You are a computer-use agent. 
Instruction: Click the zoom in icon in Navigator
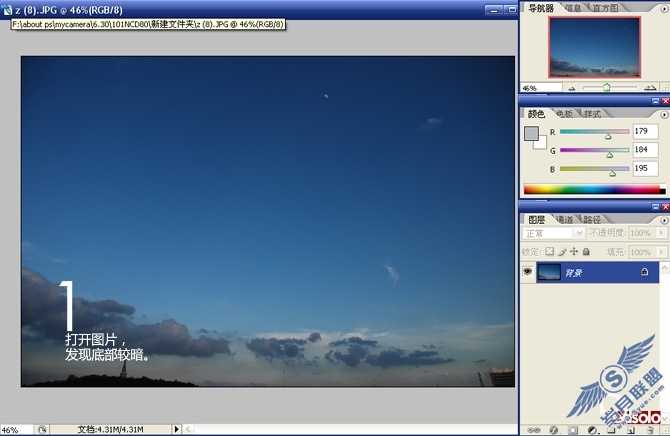pyautogui.click(x=650, y=88)
